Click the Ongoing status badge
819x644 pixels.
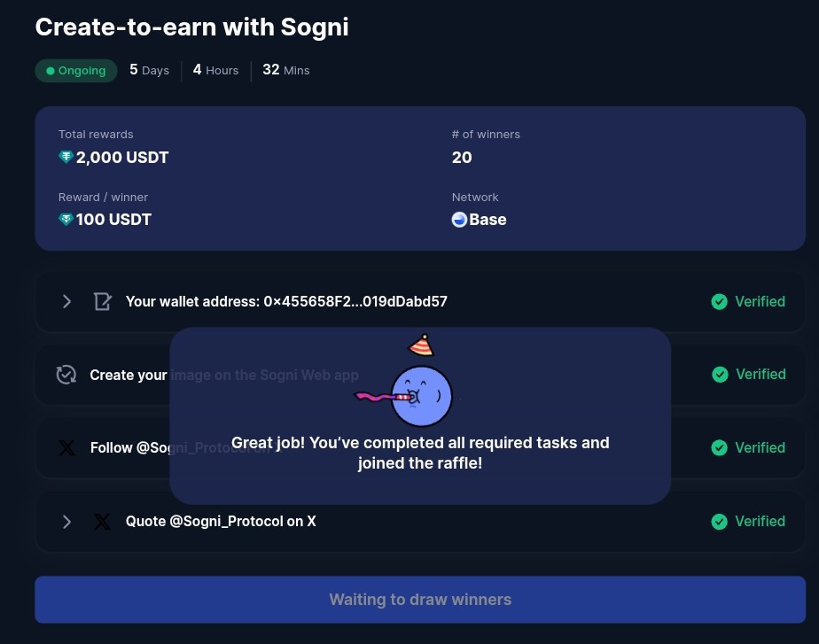tap(76, 71)
